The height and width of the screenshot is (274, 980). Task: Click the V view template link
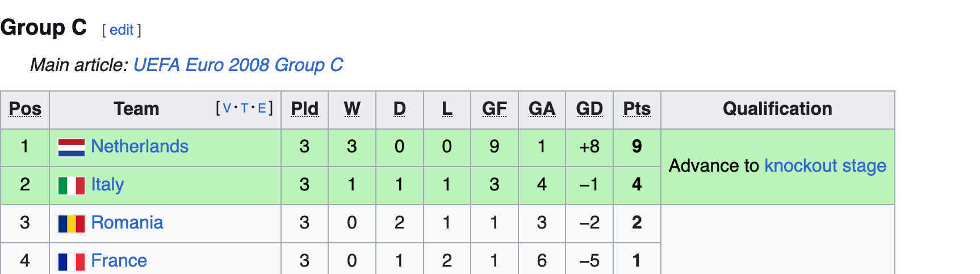(x=227, y=109)
